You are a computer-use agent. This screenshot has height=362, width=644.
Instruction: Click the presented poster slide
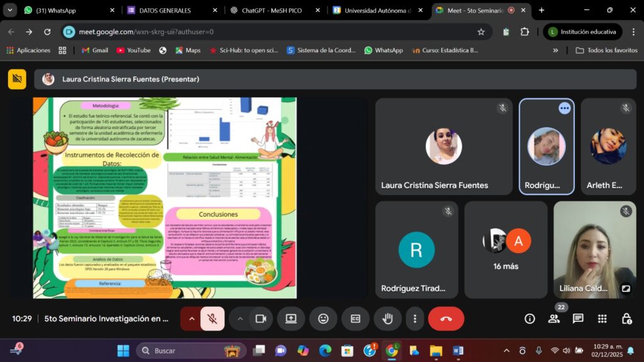pos(165,198)
